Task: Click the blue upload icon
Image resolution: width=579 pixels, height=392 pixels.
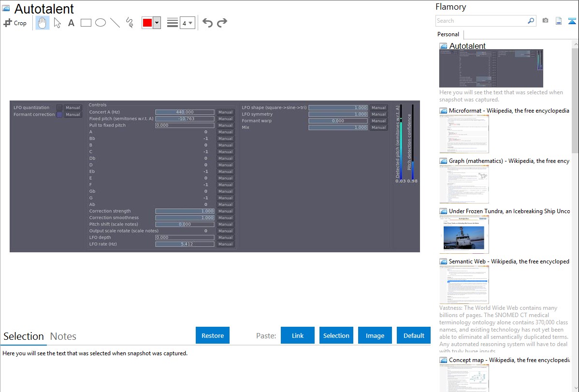Action: click(x=572, y=21)
